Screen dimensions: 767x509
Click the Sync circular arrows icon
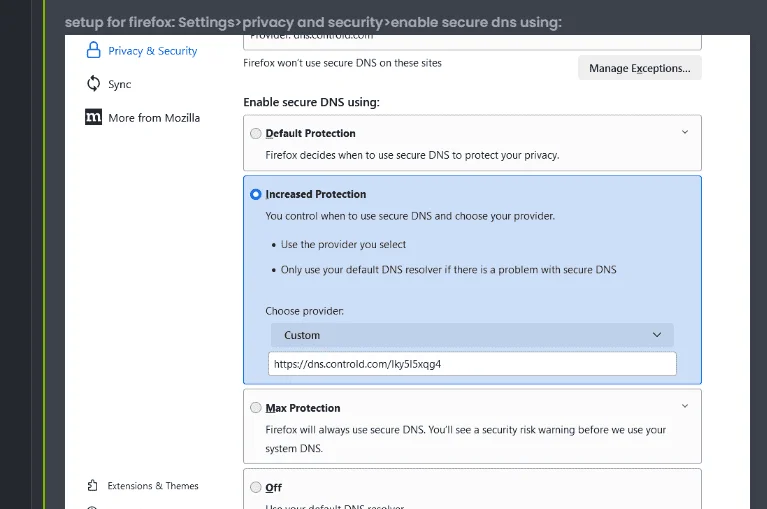point(93,84)
